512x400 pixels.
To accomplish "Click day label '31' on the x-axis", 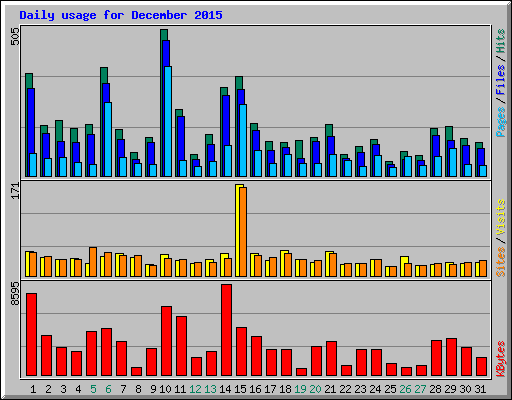I will point(480,389).
